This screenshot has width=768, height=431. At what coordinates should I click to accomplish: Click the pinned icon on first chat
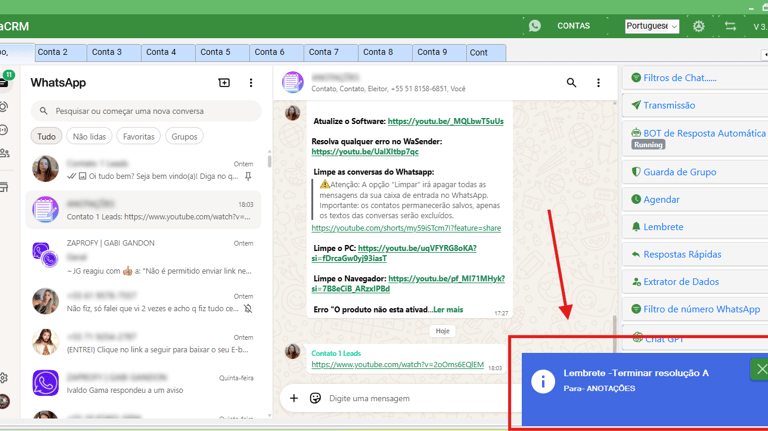pos(248,176)
